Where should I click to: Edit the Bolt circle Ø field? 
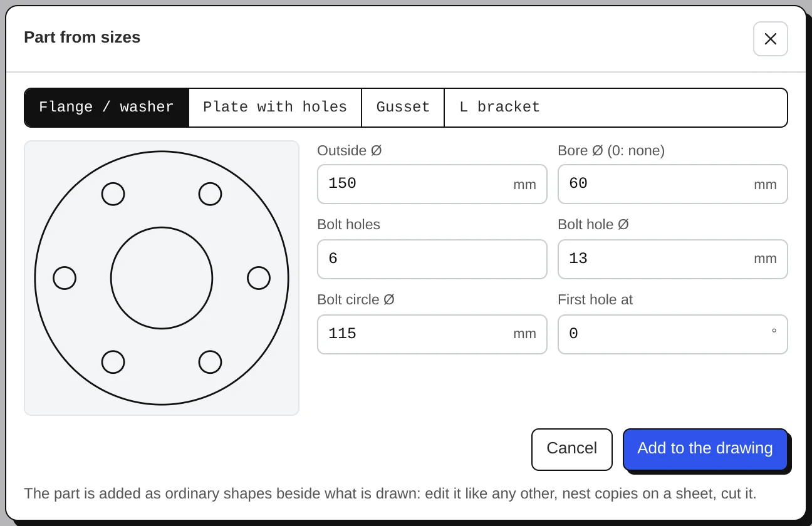(432, 334)
